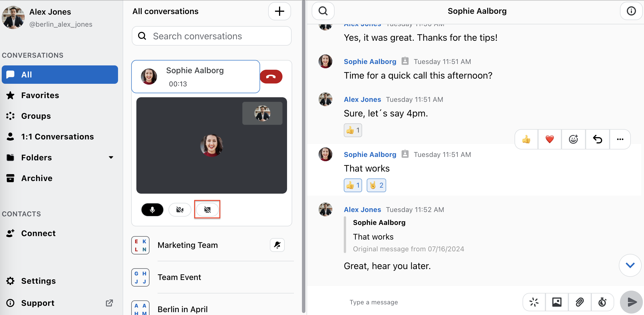React with thumbs up in message toolbar
Viewport: 644px width, 315px height.
(x=526, y=139)
